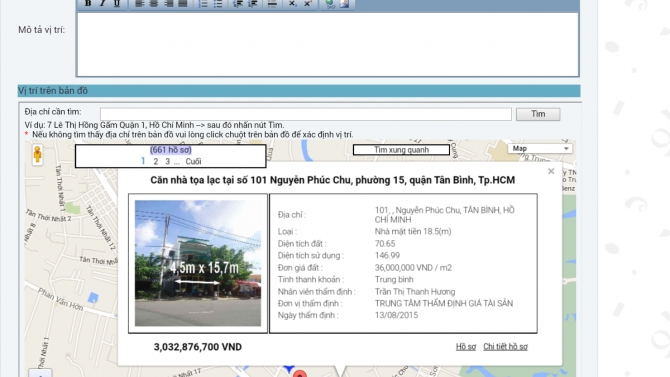Insert a bulleted list

tap(218, 3)
